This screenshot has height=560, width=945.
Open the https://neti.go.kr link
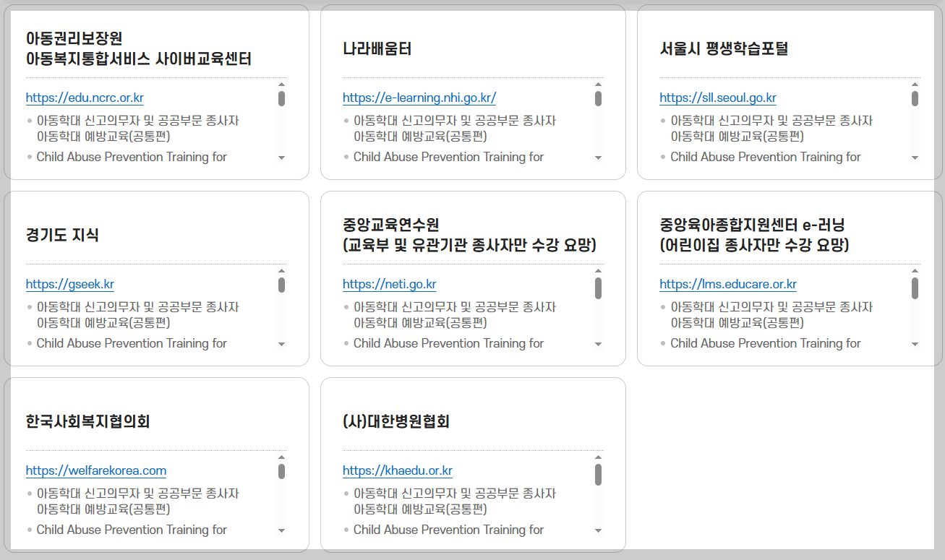390,285
